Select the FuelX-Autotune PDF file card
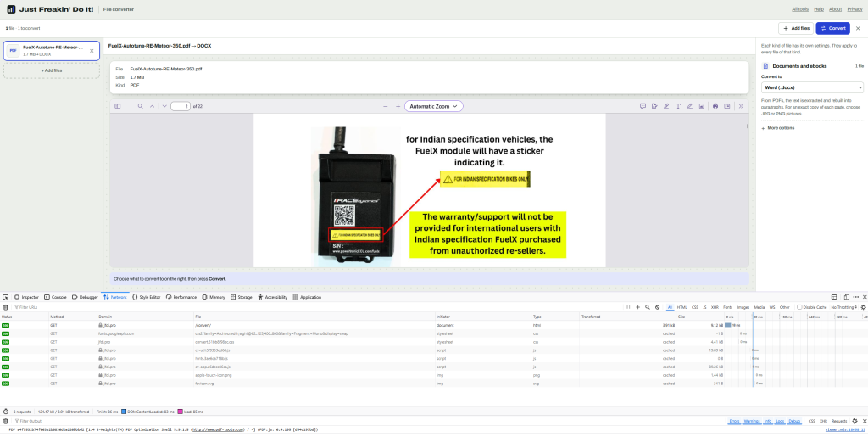Viewport: 868px width, 437px height. 52,50
